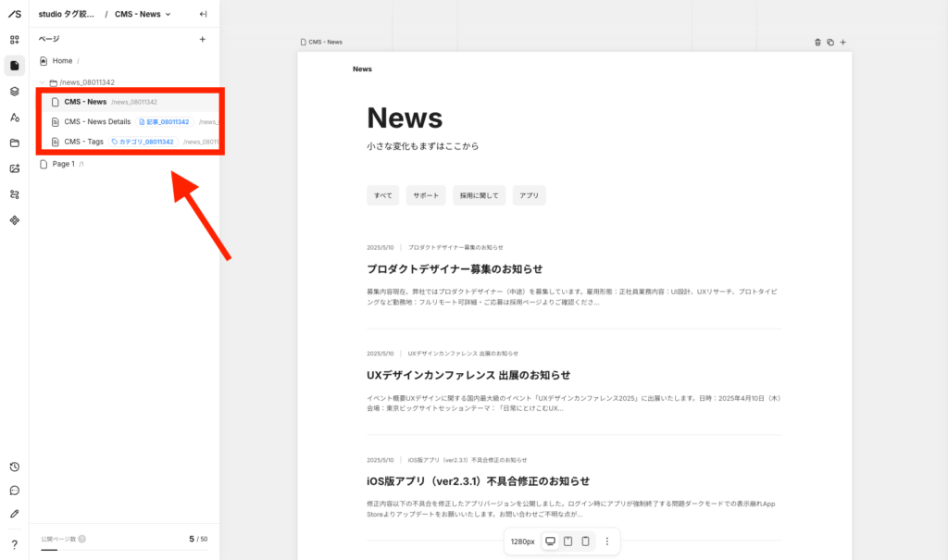
Task: Click the help question mark icon
Action: (x=14, y=544)
